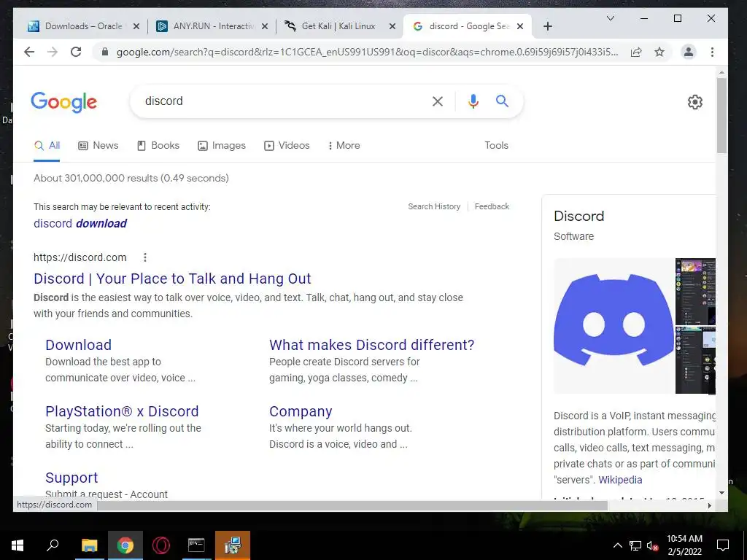Open options for the discord.com result
The width and height of the screenshot is (747, 560).
[145, 257]
